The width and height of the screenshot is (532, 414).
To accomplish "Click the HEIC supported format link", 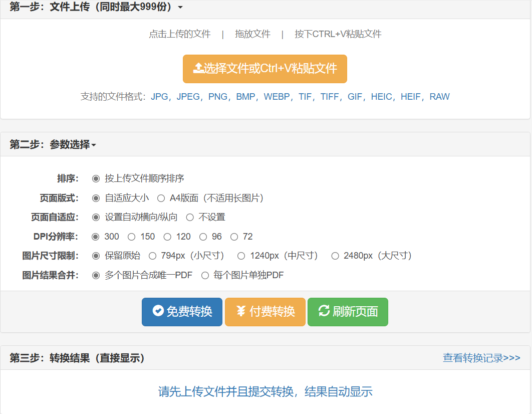I will click(382, 97).
